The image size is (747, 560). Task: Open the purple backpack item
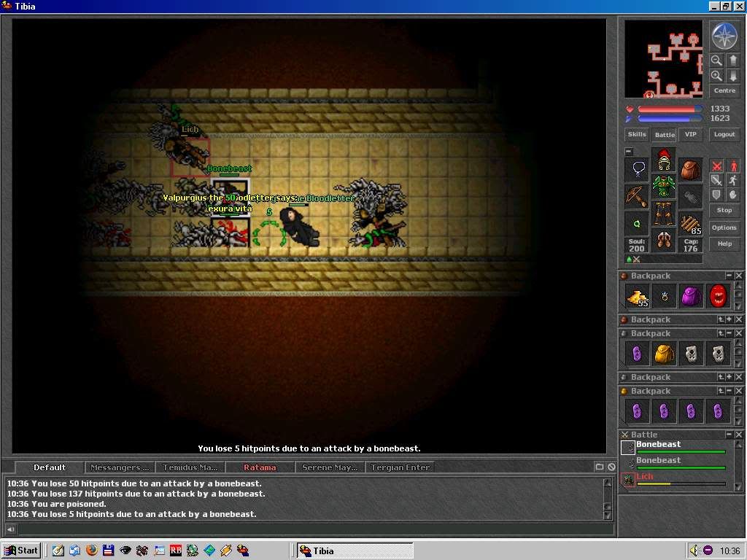(692, 297)
